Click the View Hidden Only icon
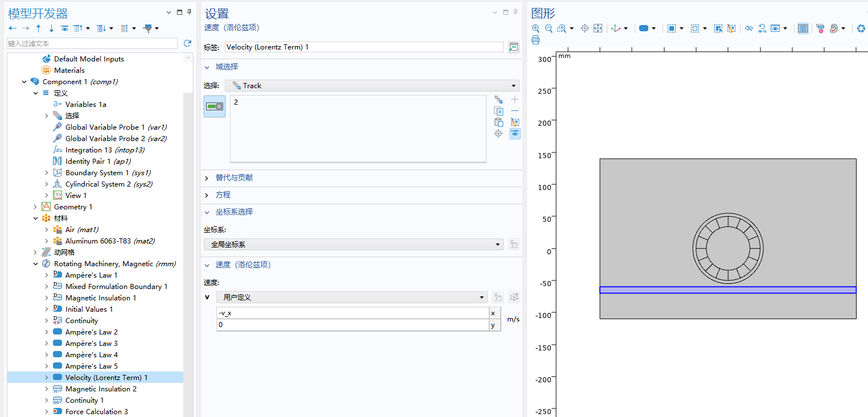This screenshot has height=417, width=868. [x=775, y=28]
